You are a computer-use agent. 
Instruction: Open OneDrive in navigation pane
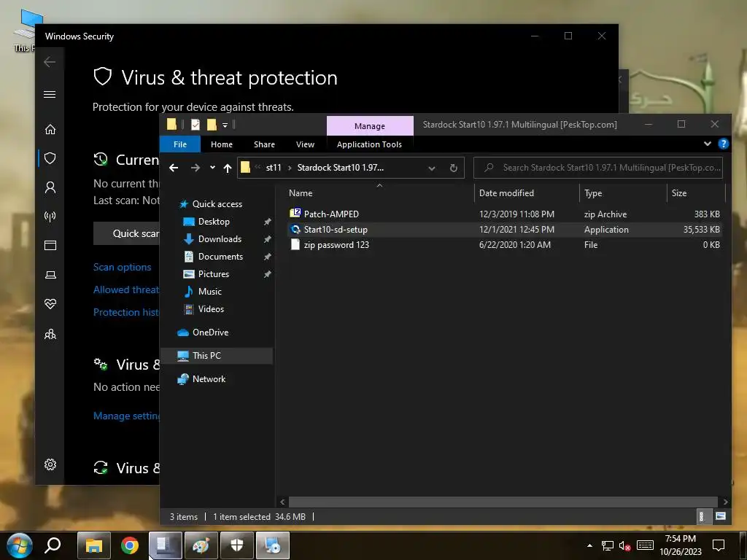(x=211, y=332)
